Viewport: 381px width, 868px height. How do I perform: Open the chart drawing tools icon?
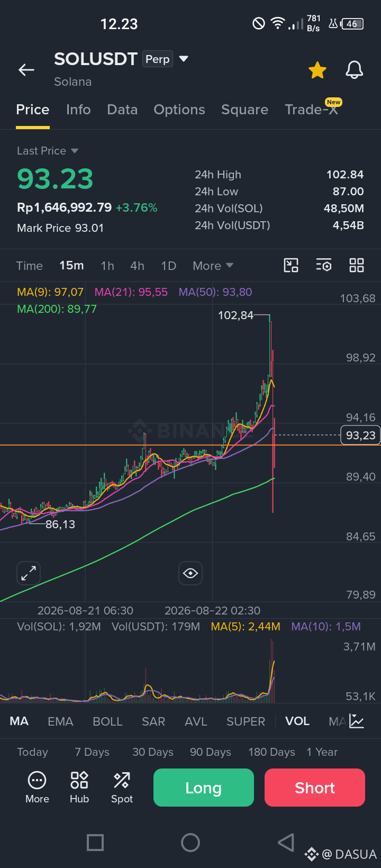[291, 265]
